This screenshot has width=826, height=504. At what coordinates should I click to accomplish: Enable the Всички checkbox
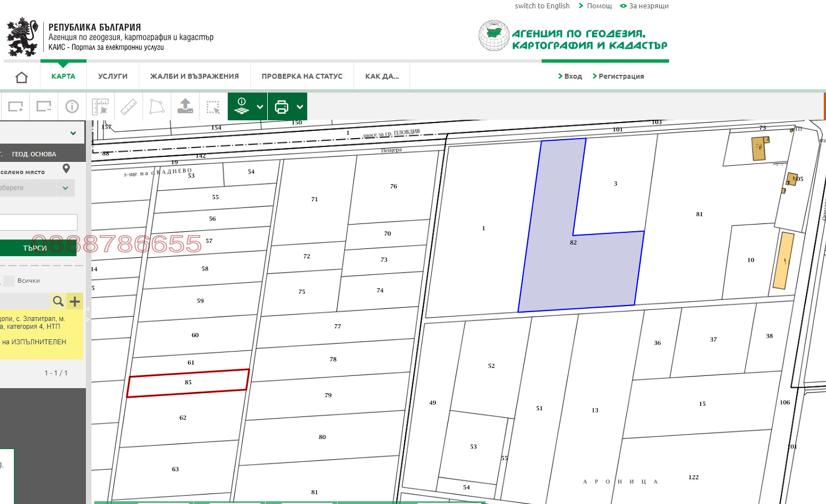8,281
